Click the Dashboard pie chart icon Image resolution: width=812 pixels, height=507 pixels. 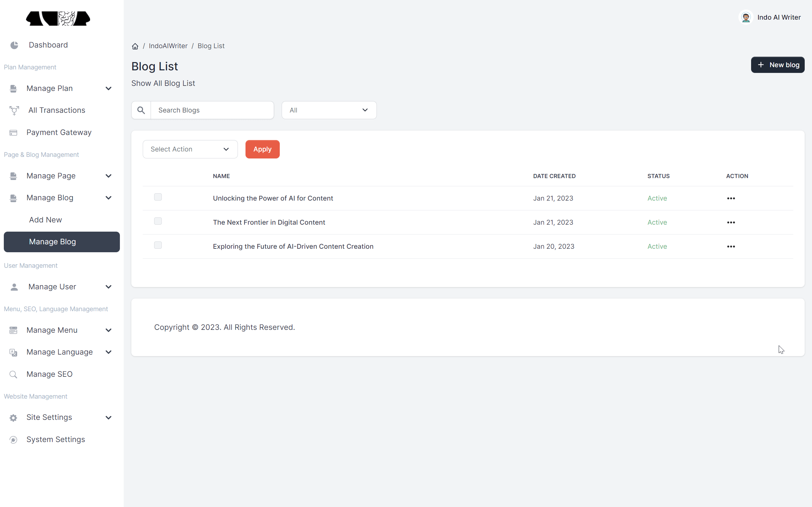point(14,45)
